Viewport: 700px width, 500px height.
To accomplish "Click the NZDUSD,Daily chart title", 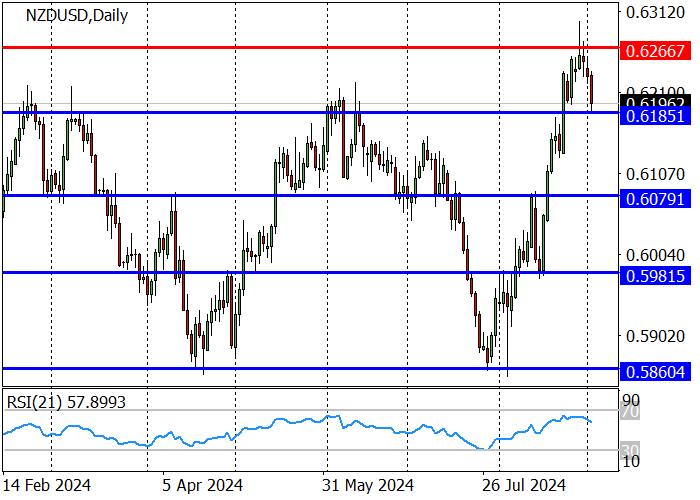I will tap(77, 16).
